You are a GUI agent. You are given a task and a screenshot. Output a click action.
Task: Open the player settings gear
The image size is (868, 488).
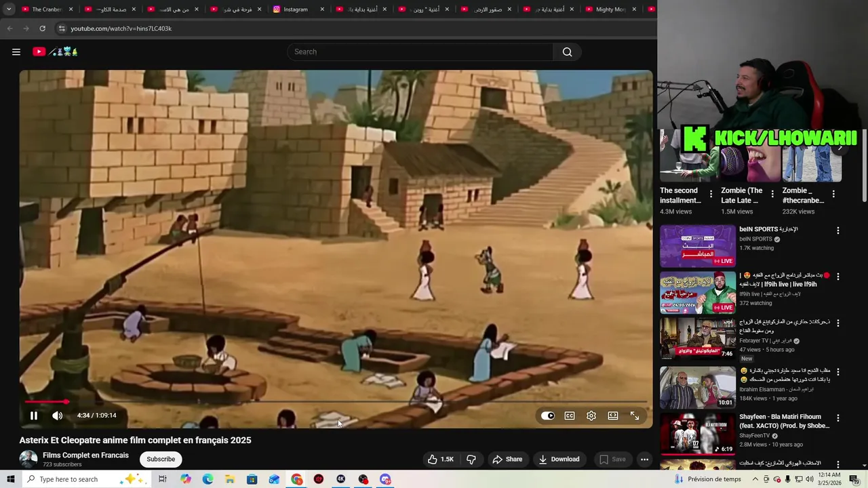click(591, 415)
